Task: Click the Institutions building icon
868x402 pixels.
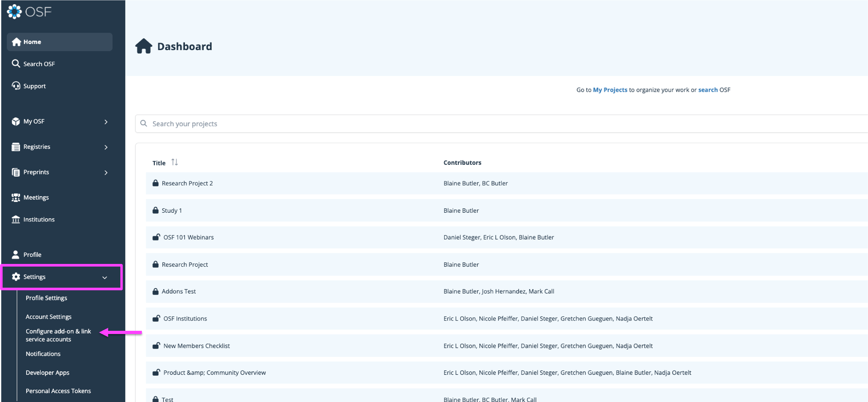Action: pos(16,219)
